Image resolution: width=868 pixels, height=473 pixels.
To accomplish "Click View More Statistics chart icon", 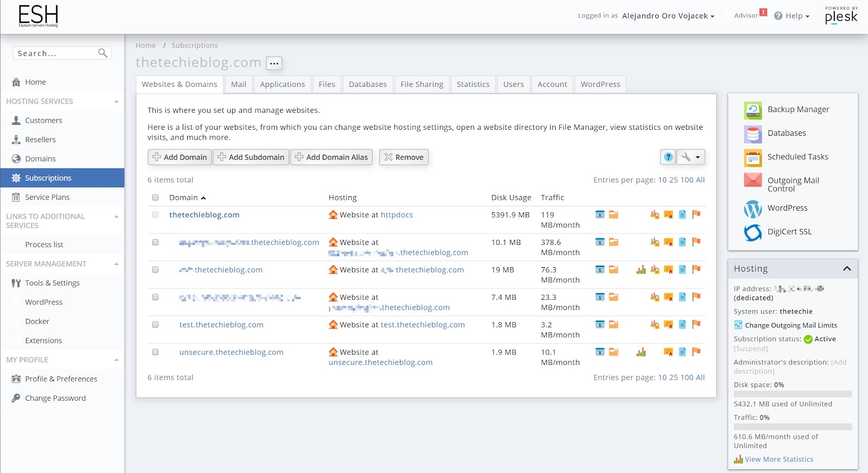I will (738, 459).
